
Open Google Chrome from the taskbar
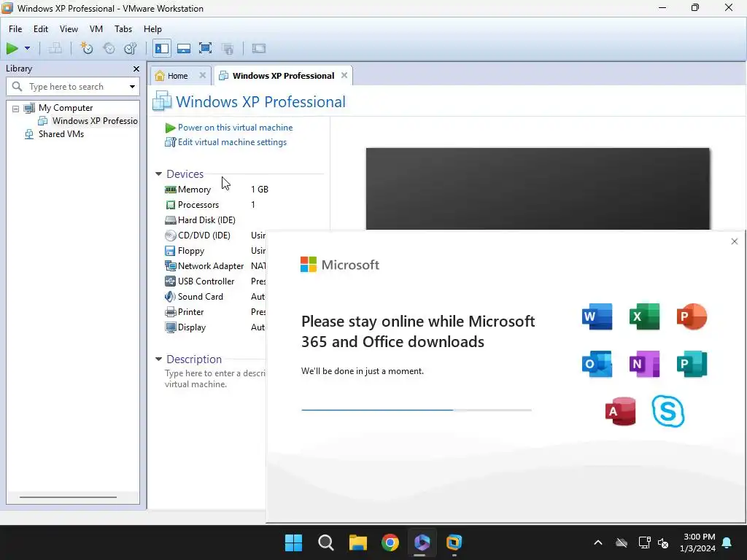click(390, 542)
